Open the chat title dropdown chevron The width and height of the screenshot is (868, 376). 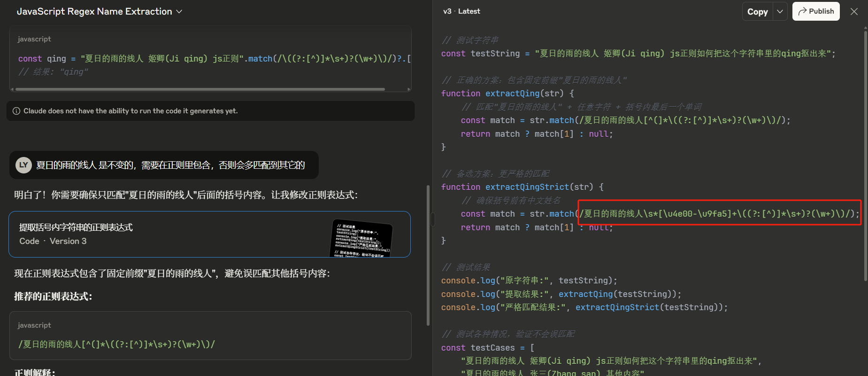pyautogui.click(x=179, y=12)
